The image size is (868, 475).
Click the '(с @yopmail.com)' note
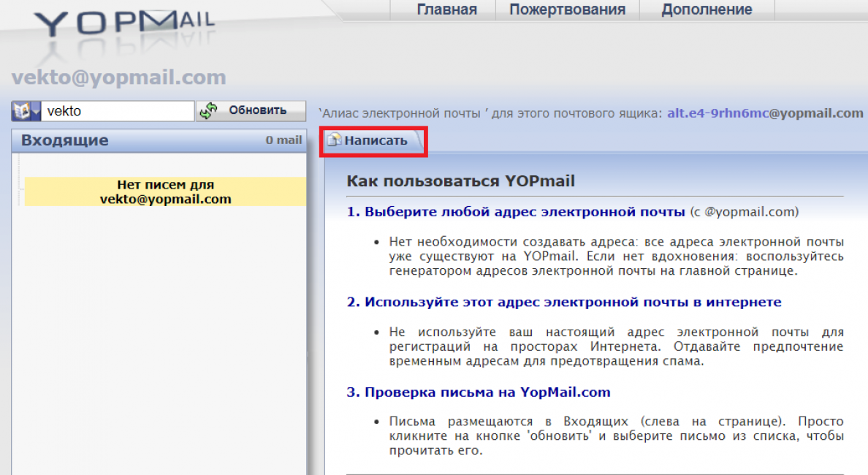[744, 212]
